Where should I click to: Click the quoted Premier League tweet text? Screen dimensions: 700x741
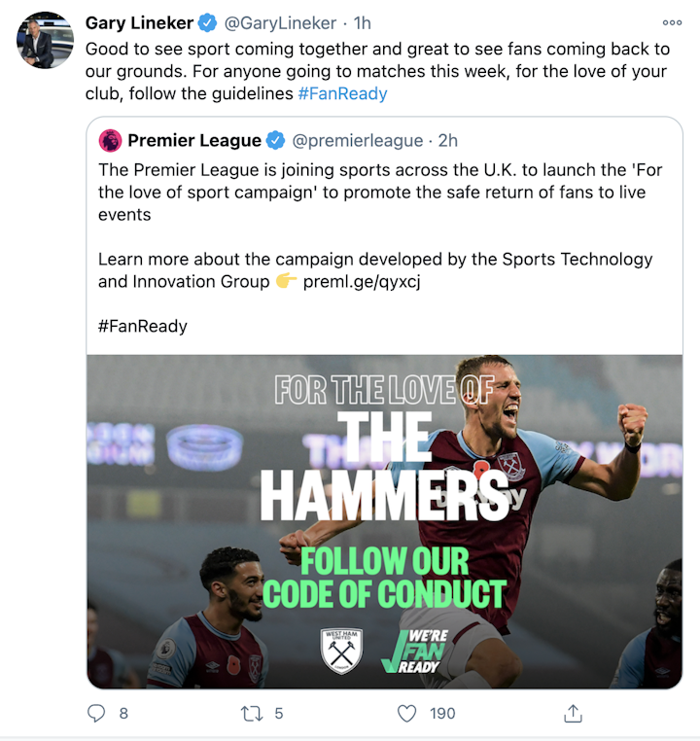point(379,193)
